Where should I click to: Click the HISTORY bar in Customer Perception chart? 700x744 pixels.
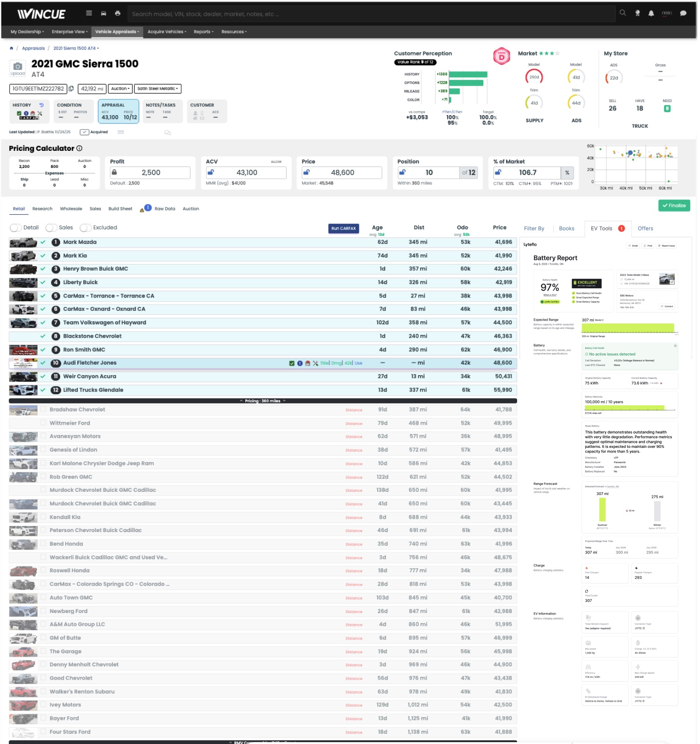click(x=468, y=74)
